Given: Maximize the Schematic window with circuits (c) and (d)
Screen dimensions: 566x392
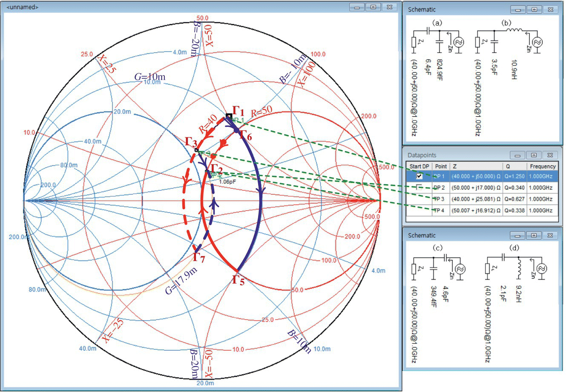Looking at the screenshot, I should coord(535,235).
